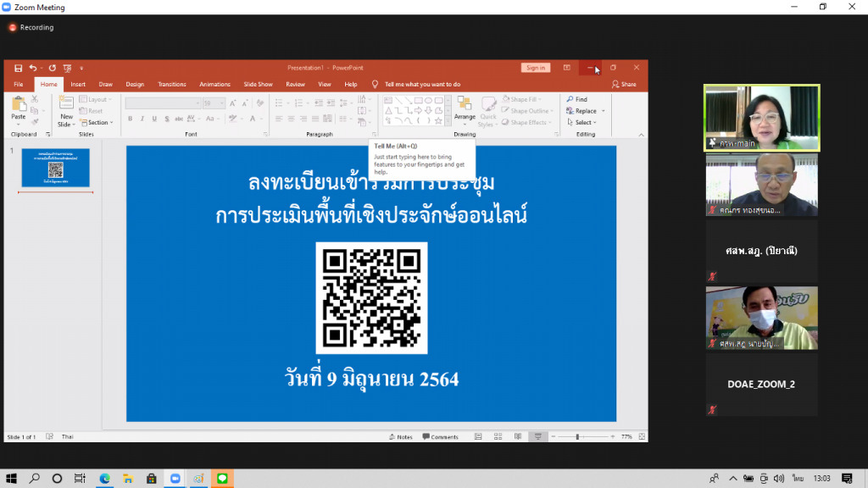Click the New Slide icon

tap(66, 103)
